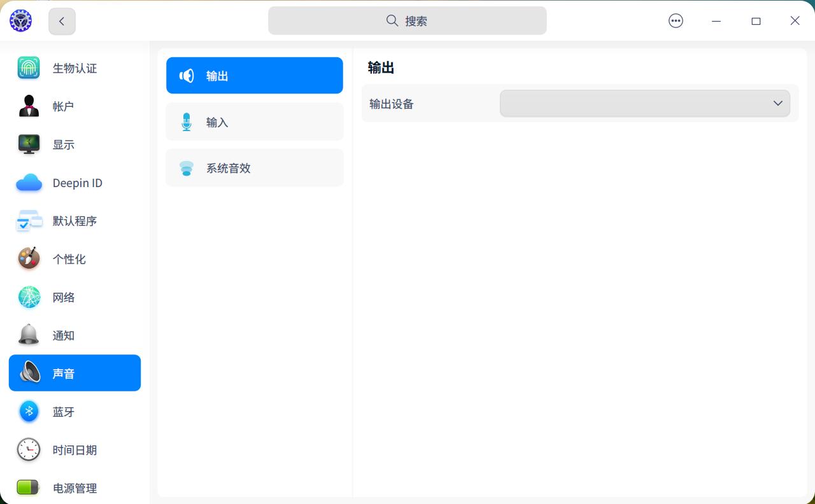Image resolution: width=815 pixels, height=504 pixels.
Task: Open the 通知 (Notifications) bell icon
Action: 29,335
